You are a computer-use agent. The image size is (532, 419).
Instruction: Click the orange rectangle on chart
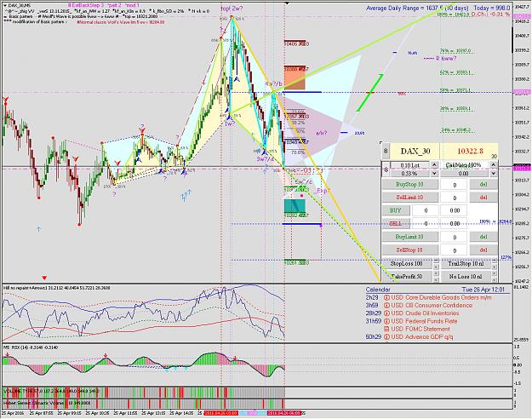click(x=295, y=77)
